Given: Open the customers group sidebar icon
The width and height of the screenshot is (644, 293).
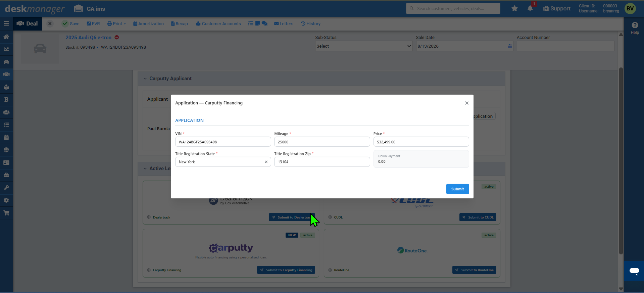Looking at the screenshot, I should click(x=6, y=112).
